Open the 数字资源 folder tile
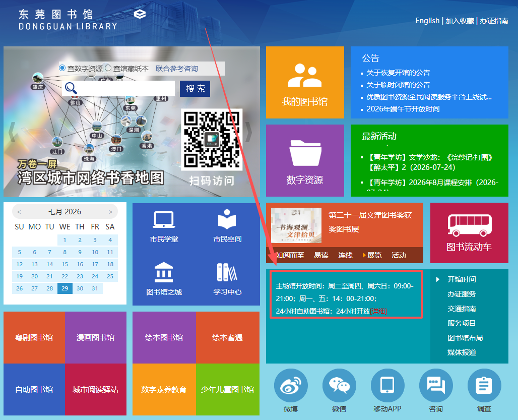The width and height of the screenshot is (518, 420). coord(305,161)
